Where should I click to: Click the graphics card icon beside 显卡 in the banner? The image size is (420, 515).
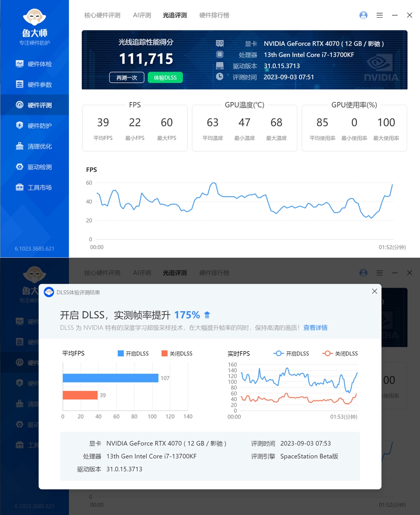tap(220, 44)
